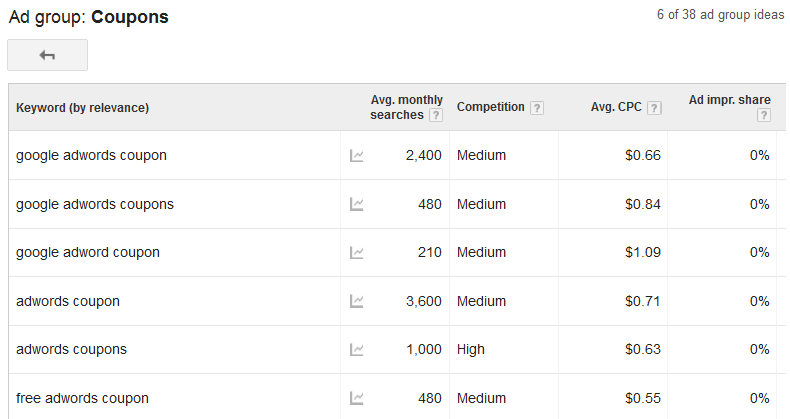Click help icon under Ad impr. share
Image resolution: width=790 pixels, height=419 pixels.
click(x=764, y=115)
